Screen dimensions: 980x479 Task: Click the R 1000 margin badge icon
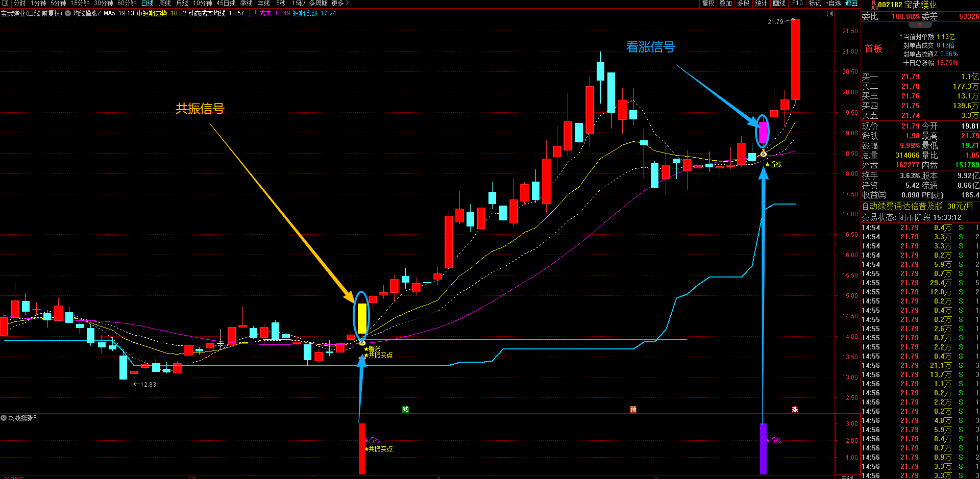[x=873, y=5]
